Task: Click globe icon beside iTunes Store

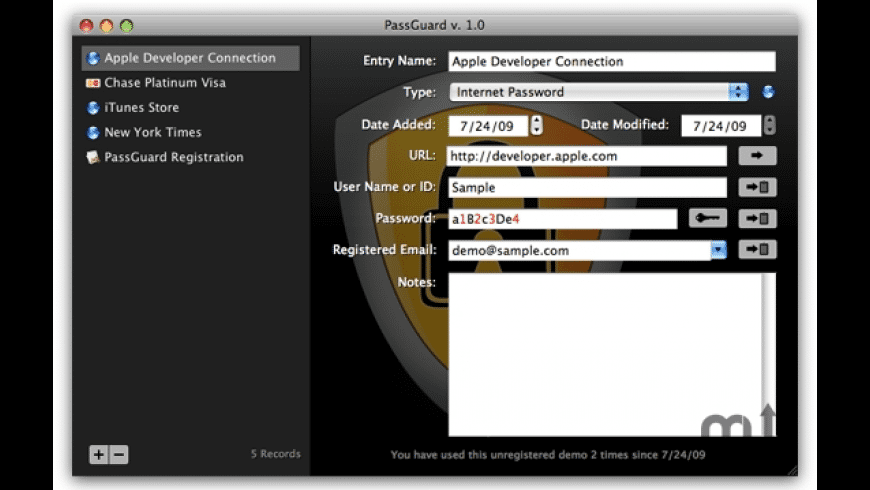Action: (x=93, y=108)
